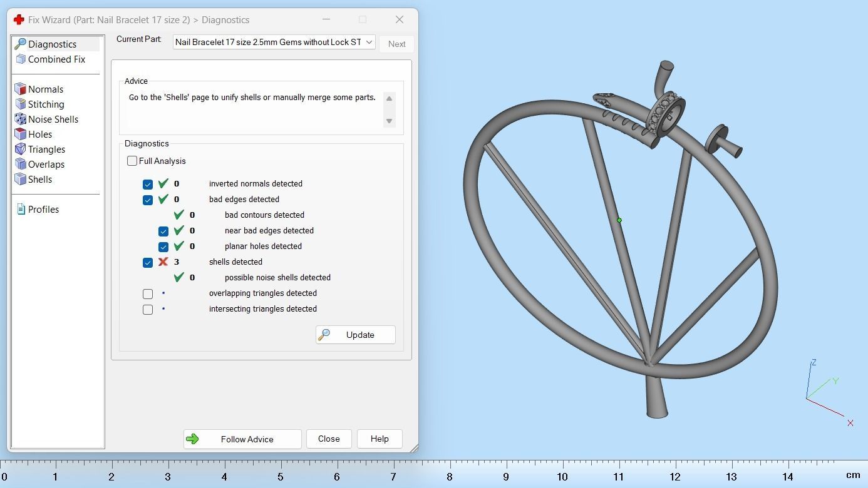Uncheck the bad edges detected checkbox

(x=148, y=200)
